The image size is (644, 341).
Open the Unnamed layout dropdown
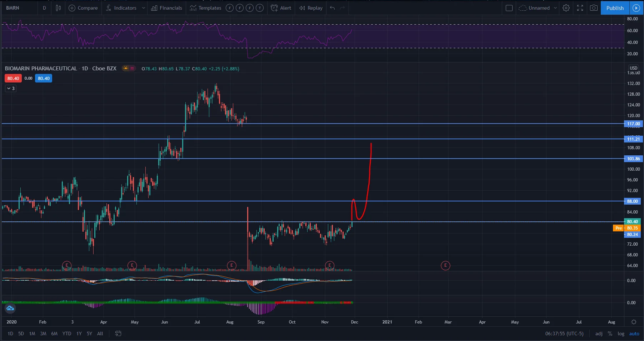538,8
